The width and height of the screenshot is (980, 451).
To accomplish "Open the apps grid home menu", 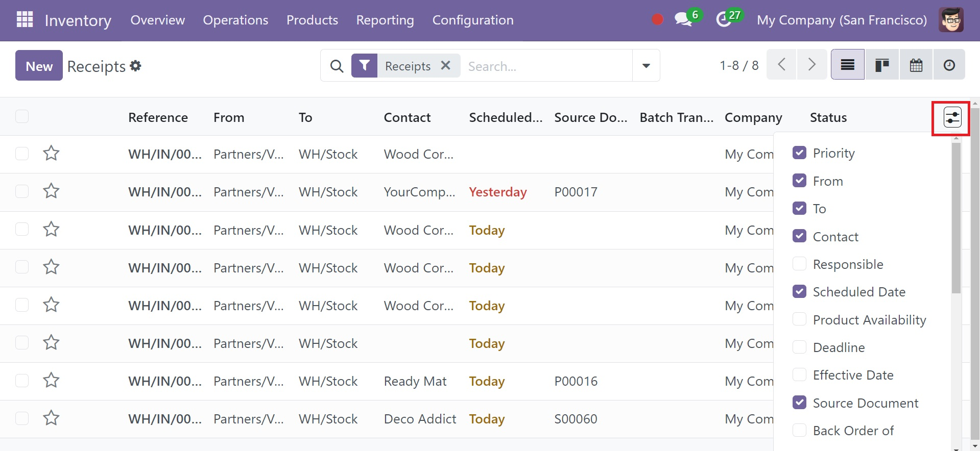I will 25,20.
